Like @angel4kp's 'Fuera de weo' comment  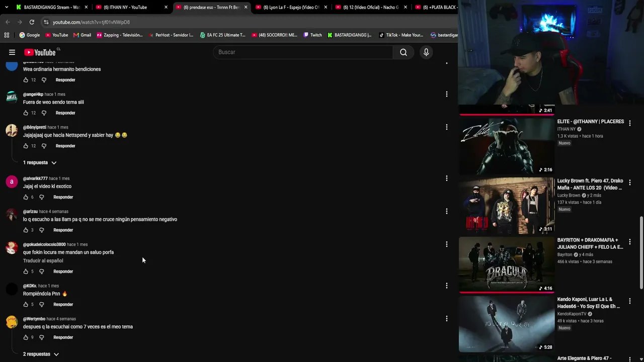[26, 113]
